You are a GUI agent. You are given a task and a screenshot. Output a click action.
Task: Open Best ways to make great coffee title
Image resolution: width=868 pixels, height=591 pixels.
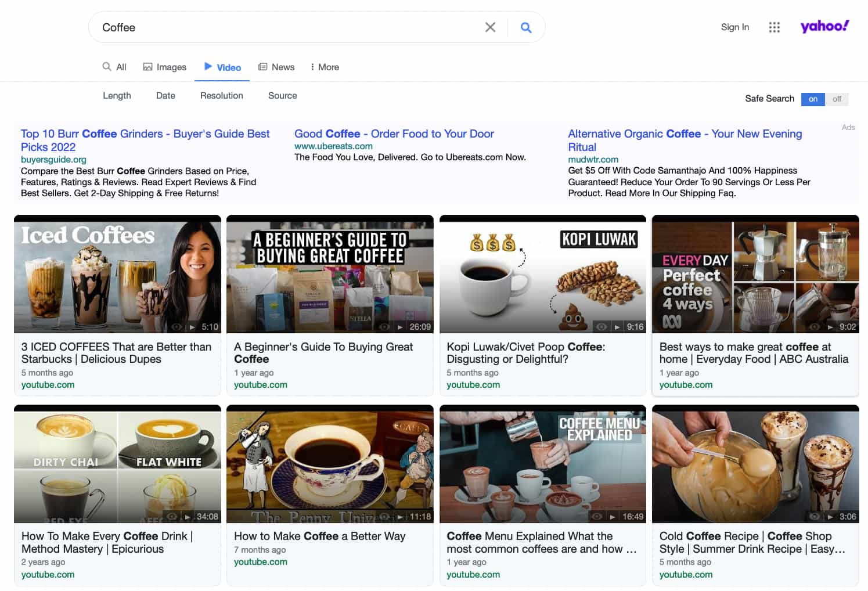(x=754, y=353)
